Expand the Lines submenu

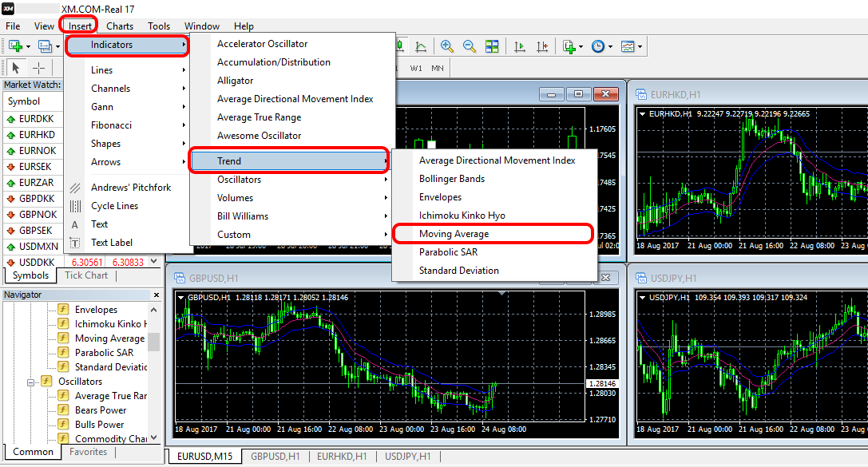pos(127,69)
